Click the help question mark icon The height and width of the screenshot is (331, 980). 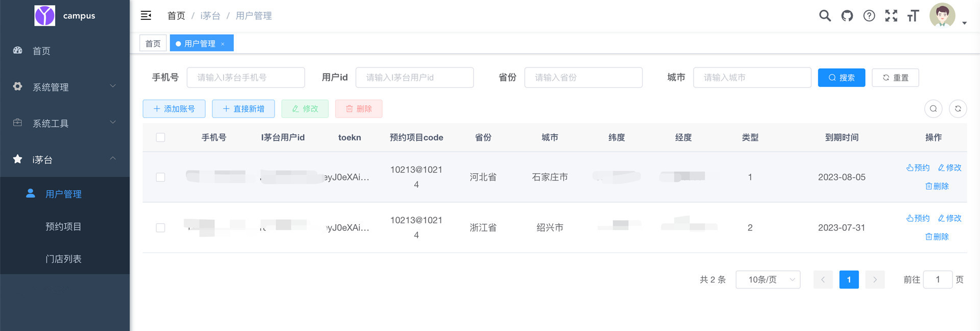click(869, 16)
